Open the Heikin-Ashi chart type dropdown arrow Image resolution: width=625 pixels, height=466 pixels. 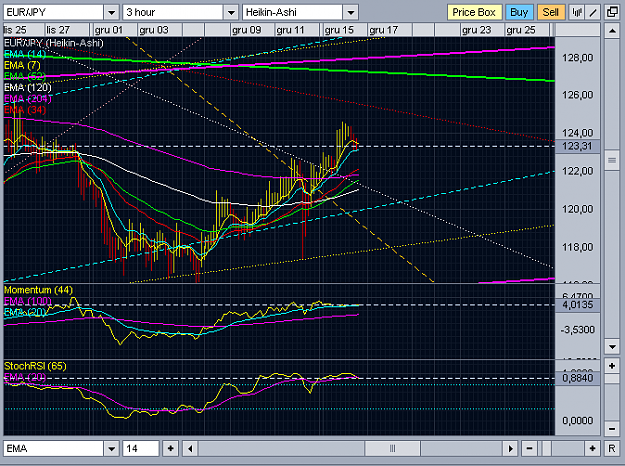point(351,12)
